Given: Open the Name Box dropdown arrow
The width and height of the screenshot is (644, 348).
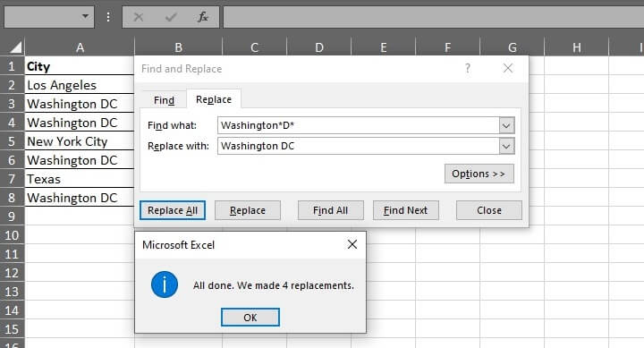Looking at the screenshot, I should point(85,16).
